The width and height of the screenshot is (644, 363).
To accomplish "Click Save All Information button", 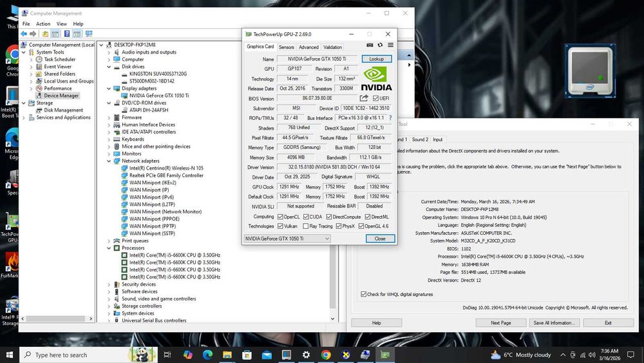I will pyautogui.click(x=554, y=323).
